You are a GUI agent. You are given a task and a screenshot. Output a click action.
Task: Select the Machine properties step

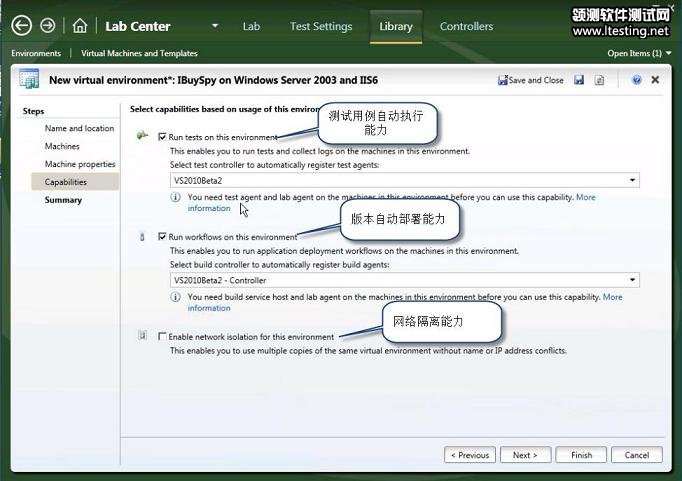(80, 164)
